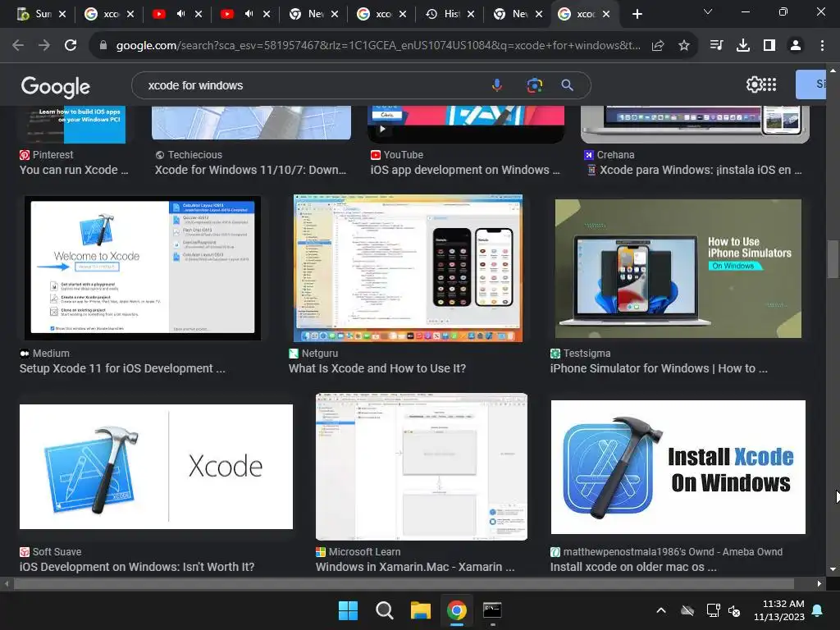The width and height of the screenshot is (840, 630).
Task: Select Soft Suave Xcode logo thumbnail
Action: 156,467
